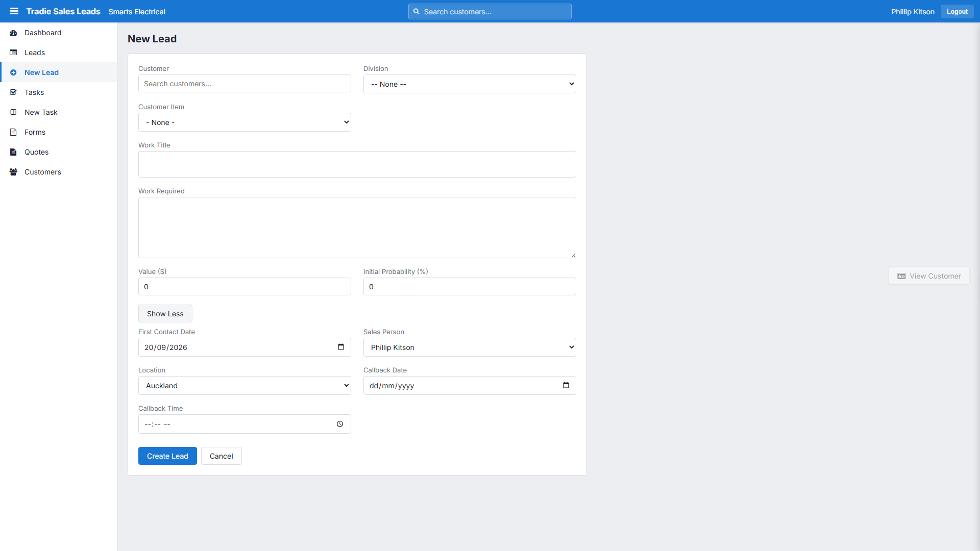
Task: Click the View Customer card icon
Action: 901,276
